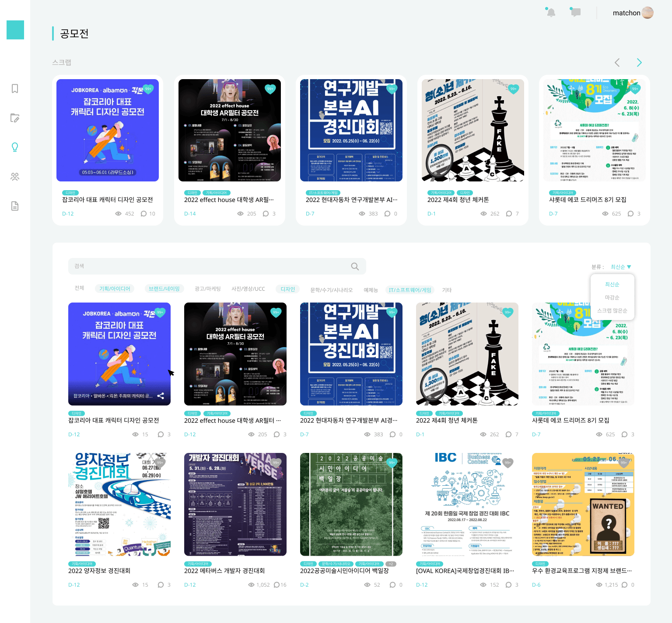Open matchon profile avatar
672x623 pixels.
(x=647, y=13)
